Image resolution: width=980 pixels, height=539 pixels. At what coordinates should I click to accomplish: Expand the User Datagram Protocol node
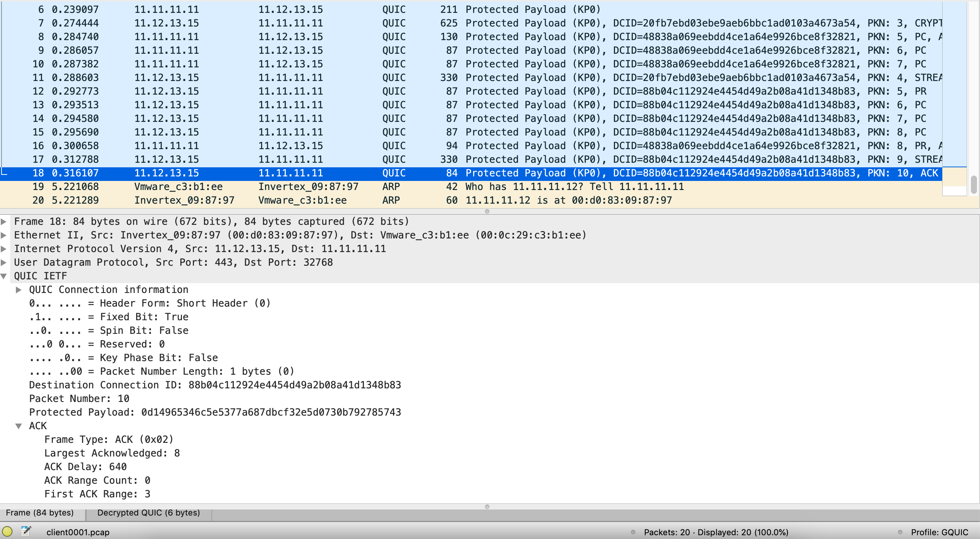pos(4,262)
